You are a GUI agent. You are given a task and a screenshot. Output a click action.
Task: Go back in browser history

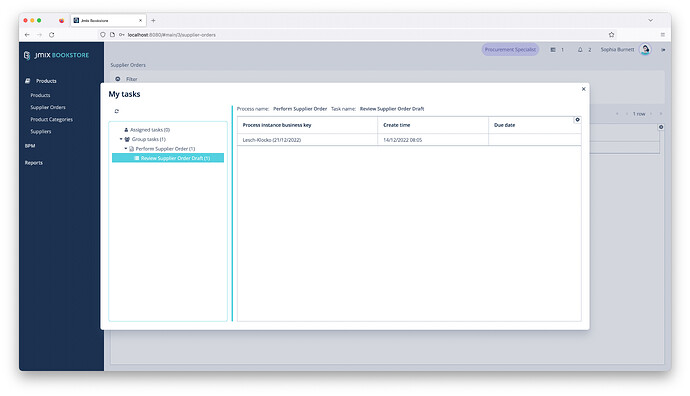click(27, 35)
